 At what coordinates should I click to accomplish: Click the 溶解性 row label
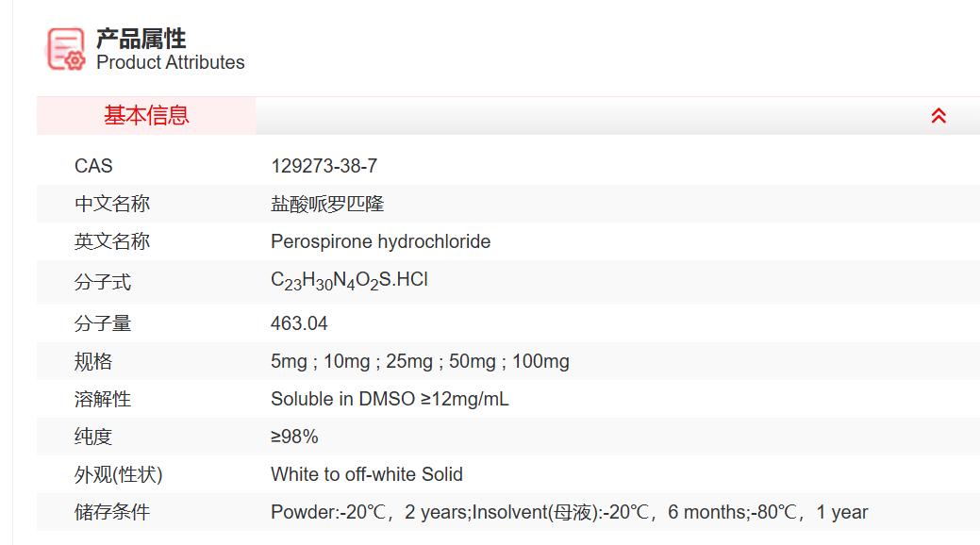[103, 399]
